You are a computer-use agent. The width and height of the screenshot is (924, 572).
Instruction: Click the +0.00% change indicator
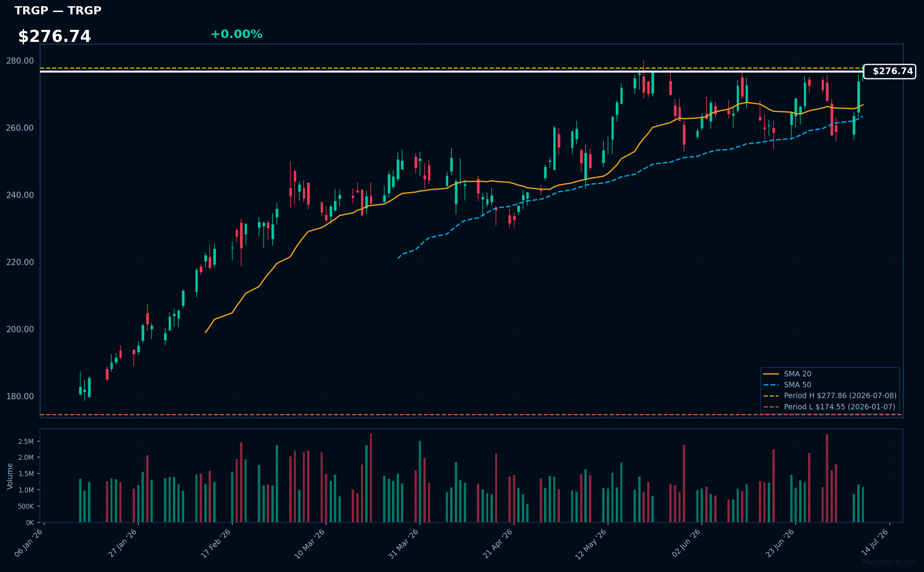(x=237, y=34)
